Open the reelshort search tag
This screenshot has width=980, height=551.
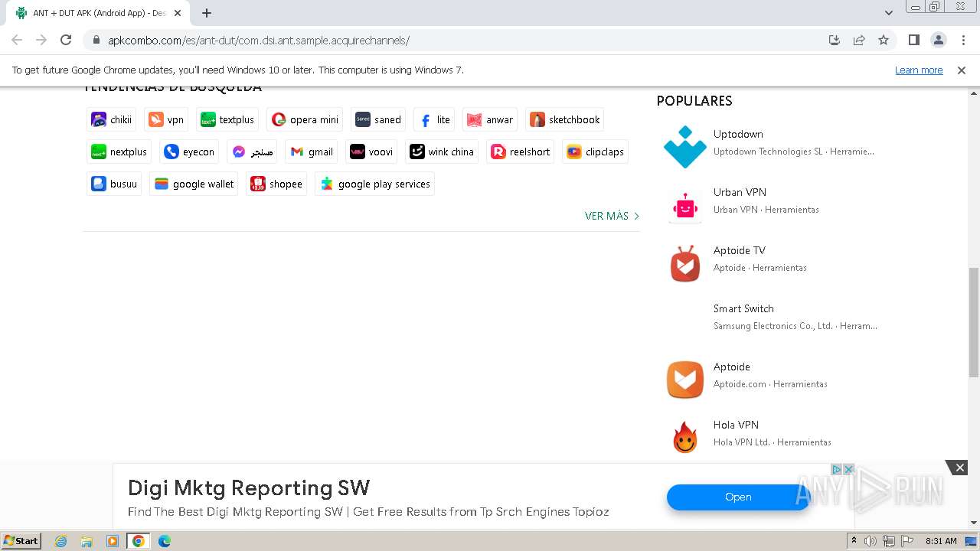point(521,152)
